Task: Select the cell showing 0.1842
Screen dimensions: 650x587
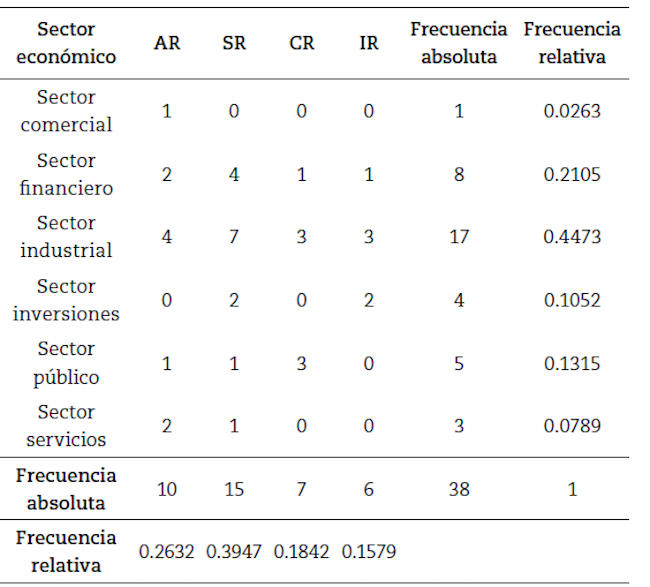Action: pos(302,552)
